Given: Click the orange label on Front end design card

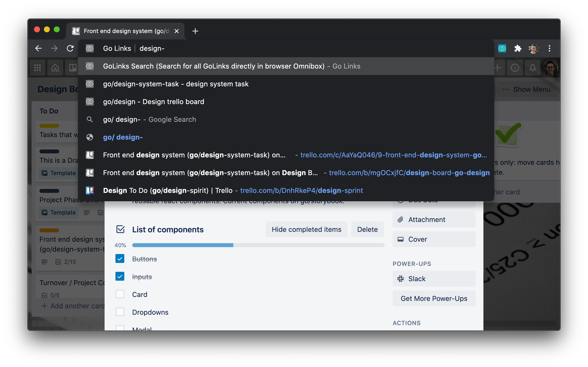Looking at the screenshot, I should [x=49, y=230].
